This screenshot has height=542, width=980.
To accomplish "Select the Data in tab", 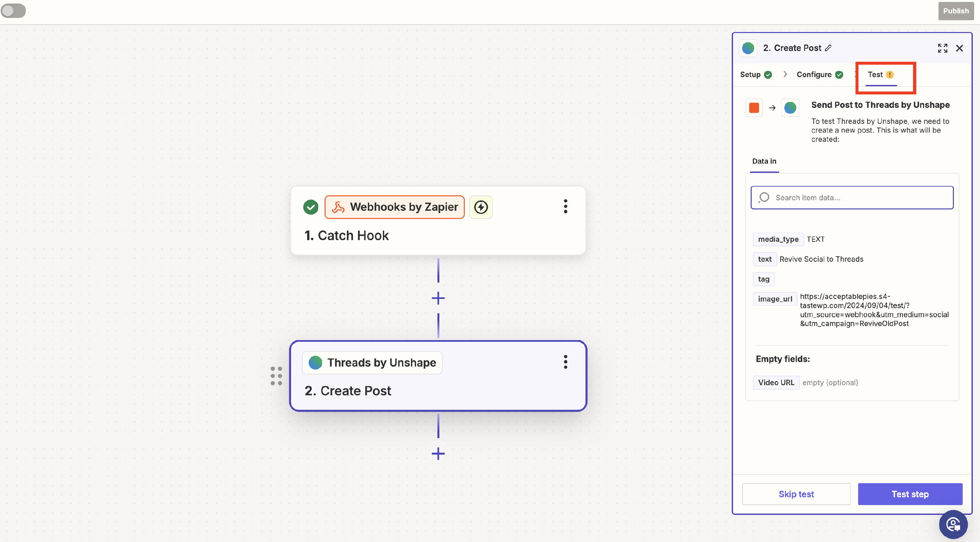I will click(x=764, y=161).
